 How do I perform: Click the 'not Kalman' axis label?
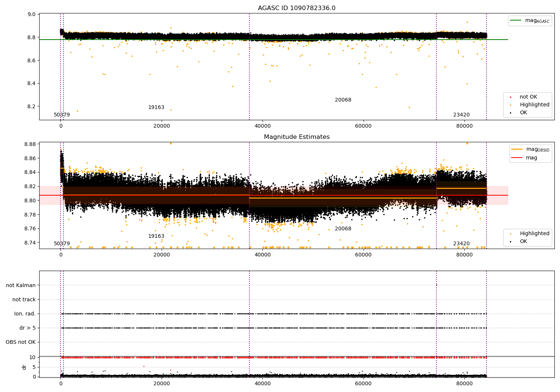(x=21, y=286)
